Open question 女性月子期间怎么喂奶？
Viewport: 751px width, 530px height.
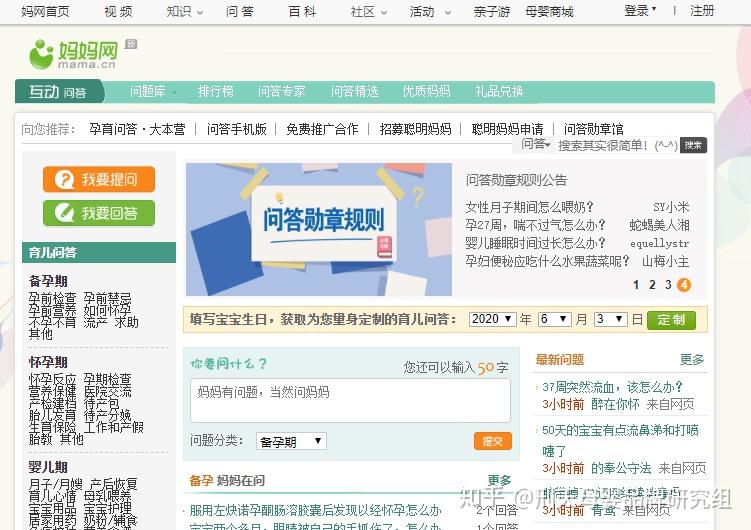(529, 207)
